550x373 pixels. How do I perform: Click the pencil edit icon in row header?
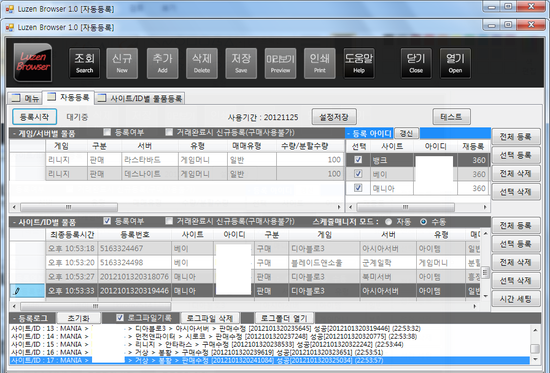(x=17, y=291)
